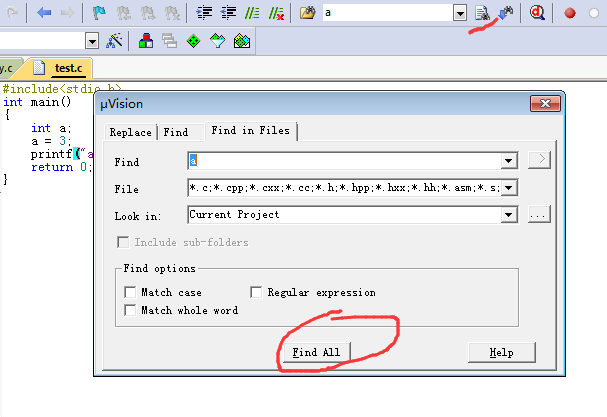Image resolution: width=607 pixels, height=417 pixels.
Task: Click the browse button labeled with three dots
Action: [x=539, y=215]
